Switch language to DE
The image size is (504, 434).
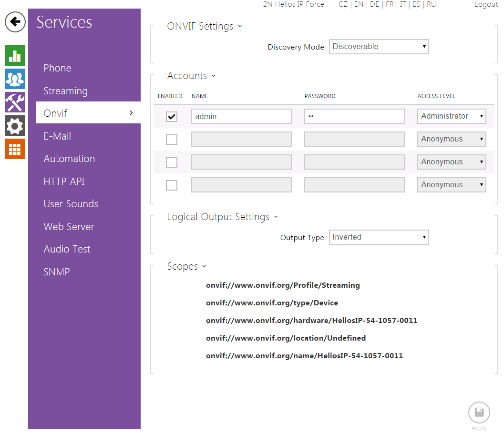[x=375, y=4]
